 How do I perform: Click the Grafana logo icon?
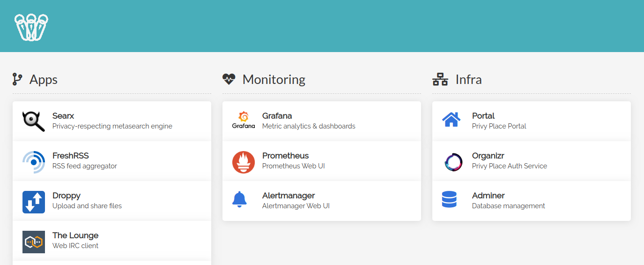[244, 121]
